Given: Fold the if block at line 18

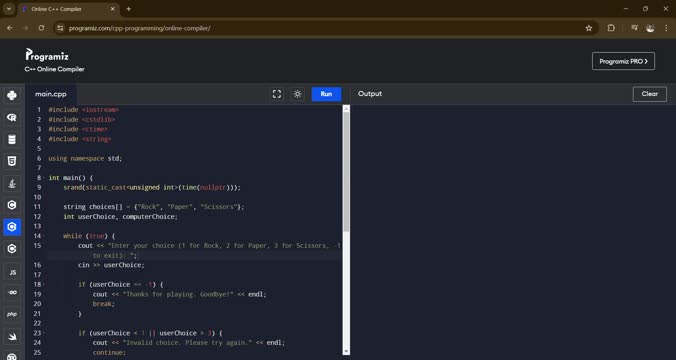Looking at the screenshot, I should (x=44, y=285).
